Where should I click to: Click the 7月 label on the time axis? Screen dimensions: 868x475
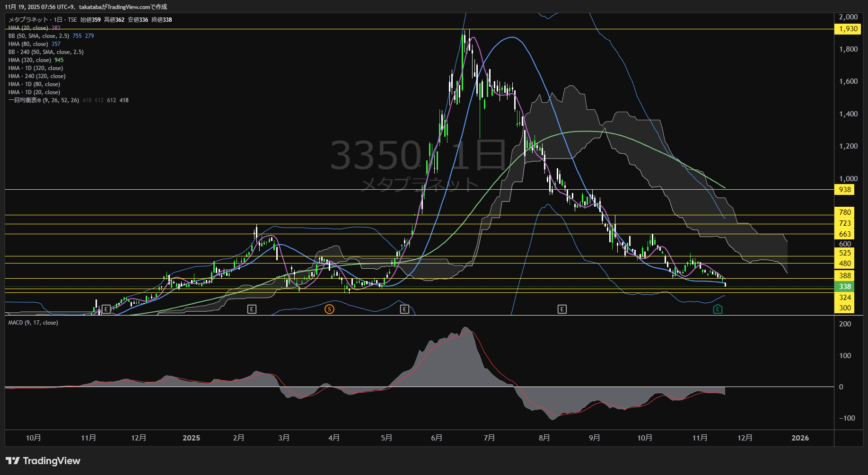point(489,438)
